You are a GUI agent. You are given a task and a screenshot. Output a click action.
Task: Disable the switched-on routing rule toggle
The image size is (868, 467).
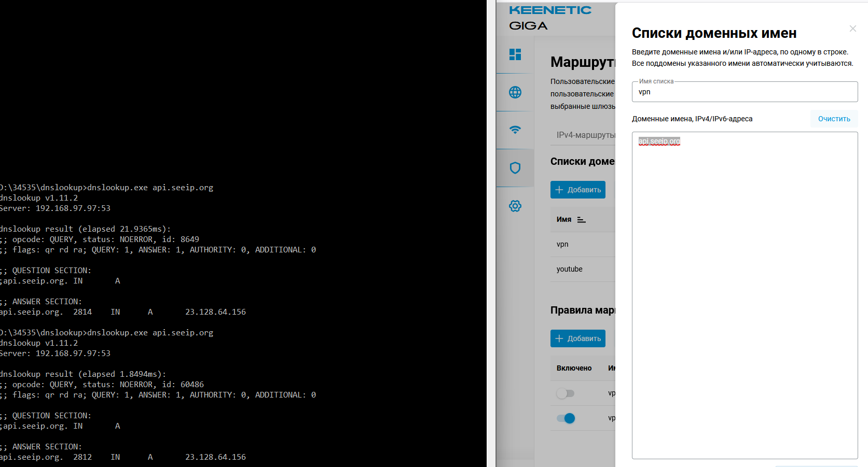pyautogui.click(x=566, y=418)
